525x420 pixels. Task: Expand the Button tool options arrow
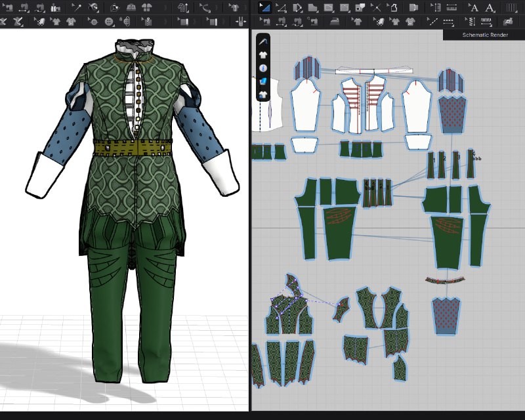pyautogui.click(x=114, y=26)
